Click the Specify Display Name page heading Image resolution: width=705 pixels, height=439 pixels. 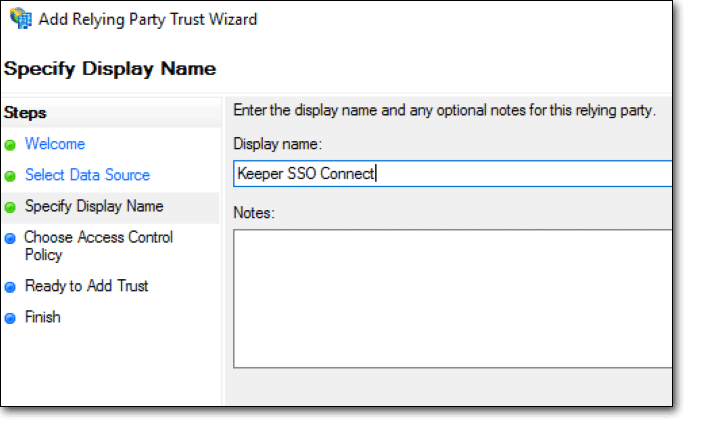tap(110, 69)
